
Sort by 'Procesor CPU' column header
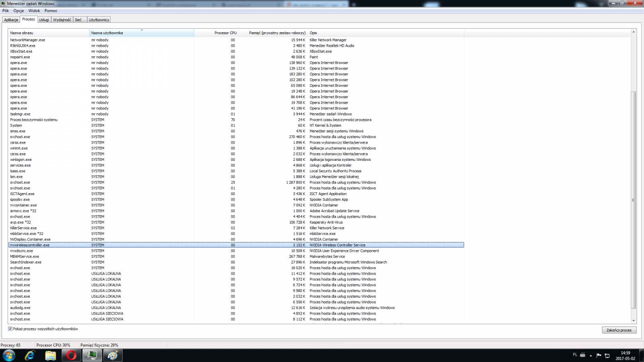pyautogui.click(x=216, y=33)
